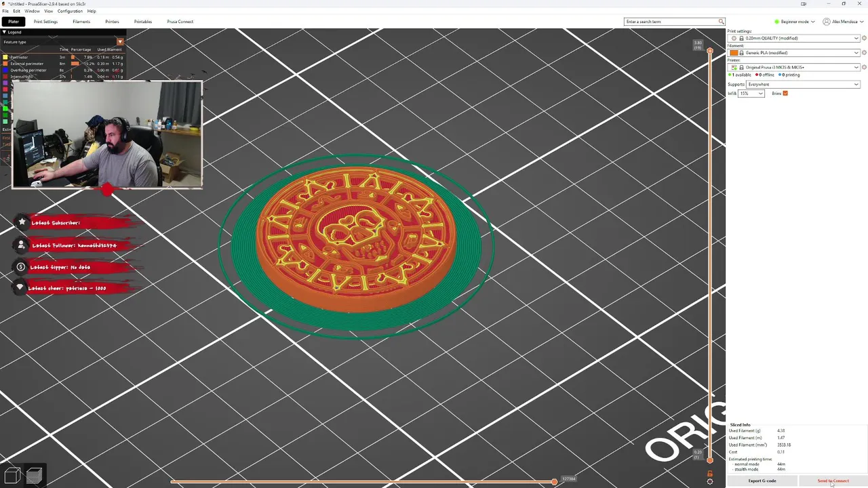Open the Prusa Connect tab
Image resolution: width=868 pixels, height=488 pixels.
click(x=180, y=22)
